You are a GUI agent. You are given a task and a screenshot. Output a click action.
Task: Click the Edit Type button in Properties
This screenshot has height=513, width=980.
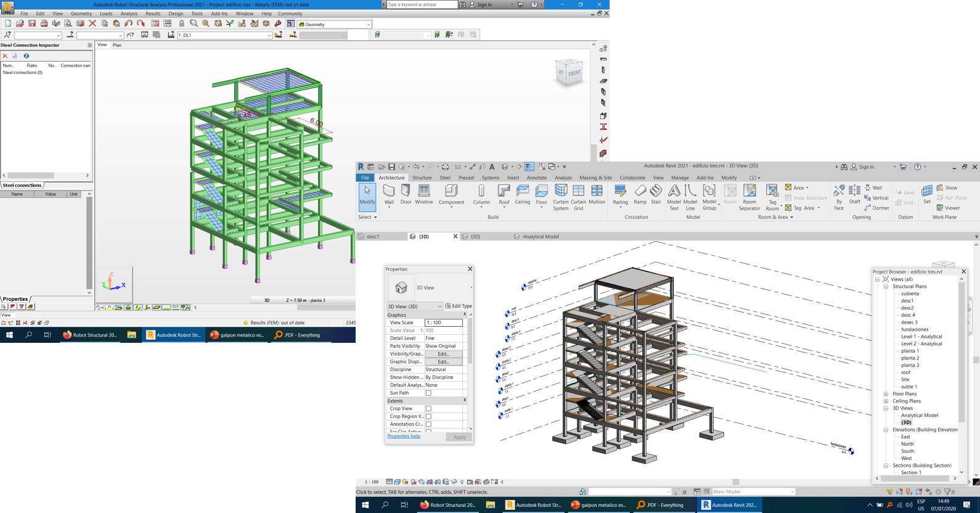point(459,306)
